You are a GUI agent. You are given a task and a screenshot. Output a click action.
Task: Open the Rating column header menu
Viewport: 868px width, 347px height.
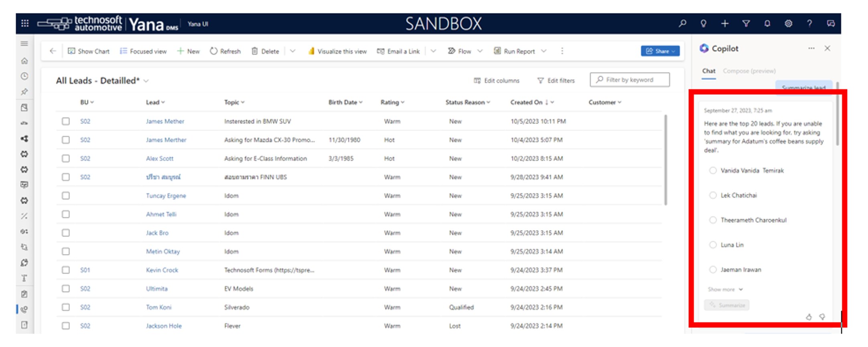click(392, 102)
